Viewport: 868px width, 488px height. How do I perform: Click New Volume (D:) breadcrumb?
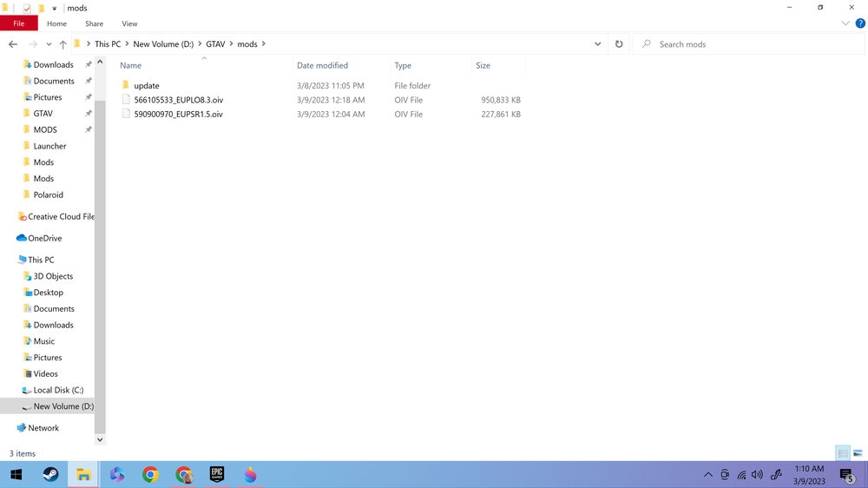[x=163, y=43]
